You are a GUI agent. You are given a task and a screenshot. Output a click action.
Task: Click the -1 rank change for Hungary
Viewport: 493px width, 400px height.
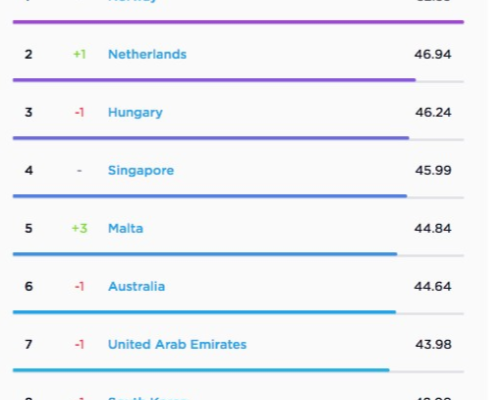click(79, 112)
